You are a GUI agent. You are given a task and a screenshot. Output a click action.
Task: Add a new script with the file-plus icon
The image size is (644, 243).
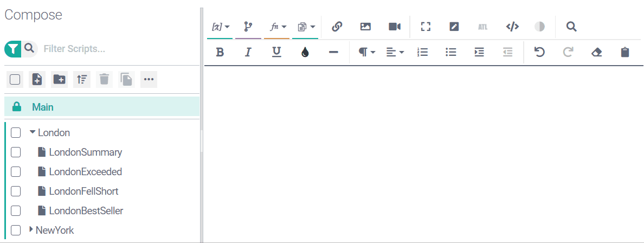click(37, 79)
